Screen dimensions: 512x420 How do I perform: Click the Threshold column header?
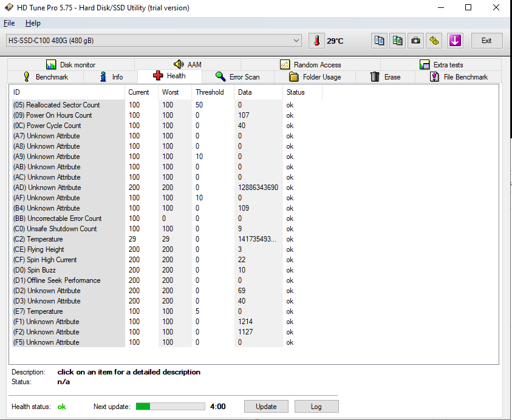coord(213,92)
